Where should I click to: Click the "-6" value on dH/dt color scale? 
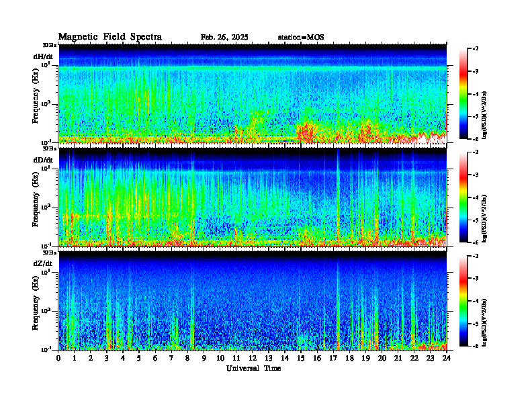[x=476, y=139]
